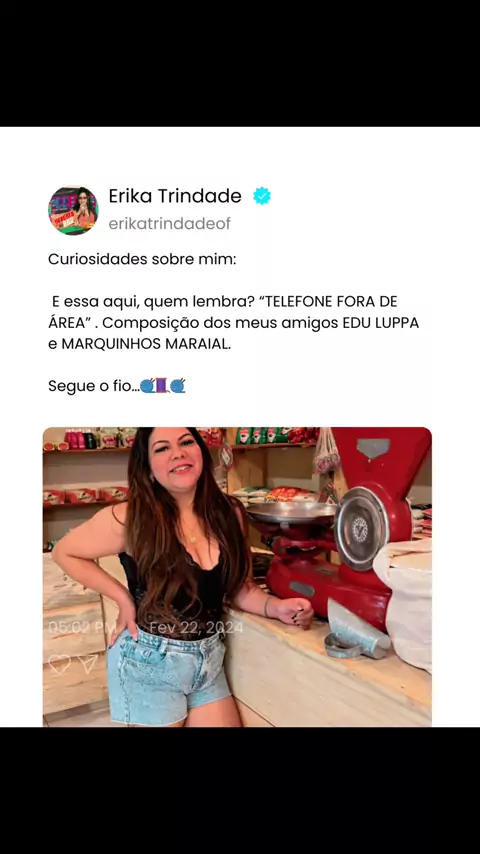Tap the paper-plane share icon
This screenshot has width=480, height=854.
(x=87, y=664)
